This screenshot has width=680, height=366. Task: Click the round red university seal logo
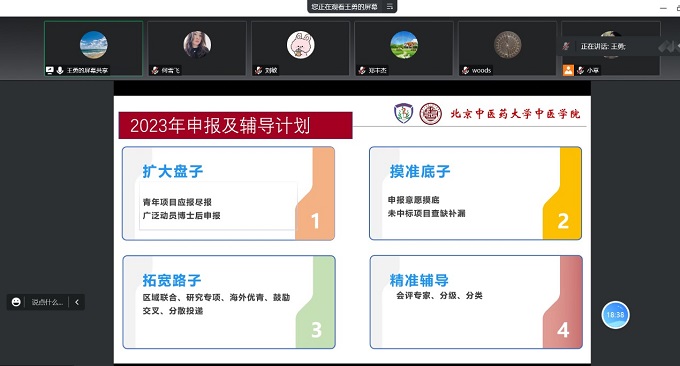coord(430,114)
